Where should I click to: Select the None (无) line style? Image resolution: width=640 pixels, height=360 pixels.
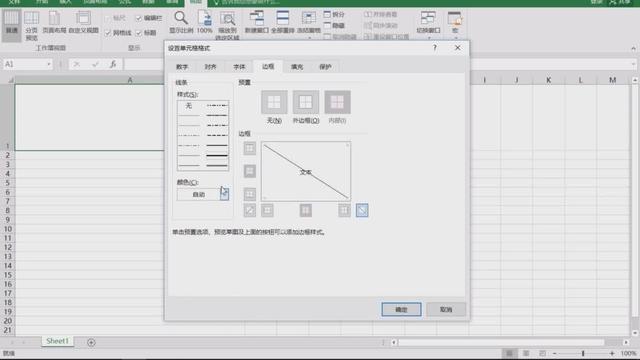coord(189,106)
